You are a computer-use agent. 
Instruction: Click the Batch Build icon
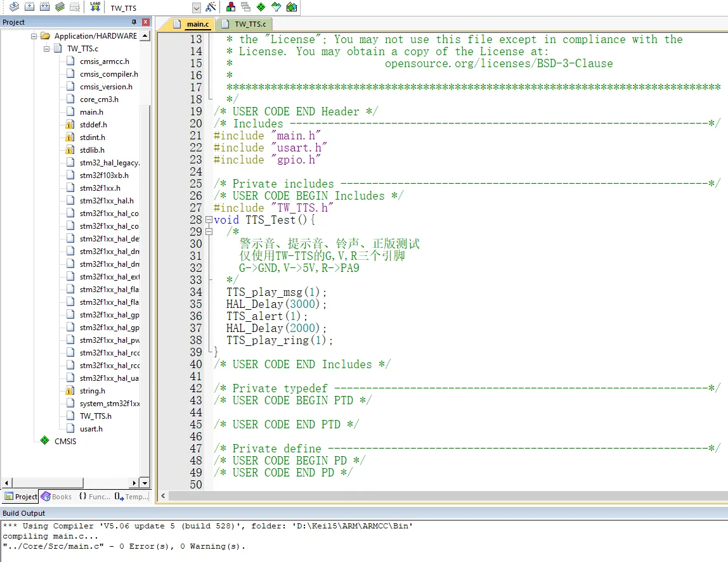[60, 7]
